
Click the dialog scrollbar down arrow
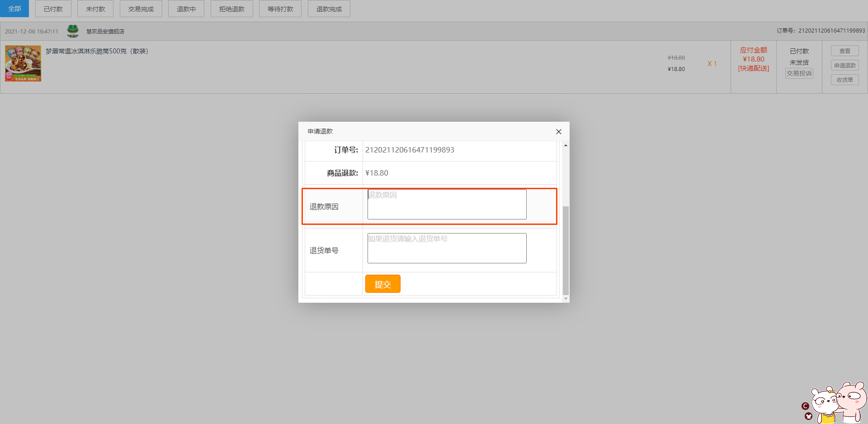coord(566,299)
